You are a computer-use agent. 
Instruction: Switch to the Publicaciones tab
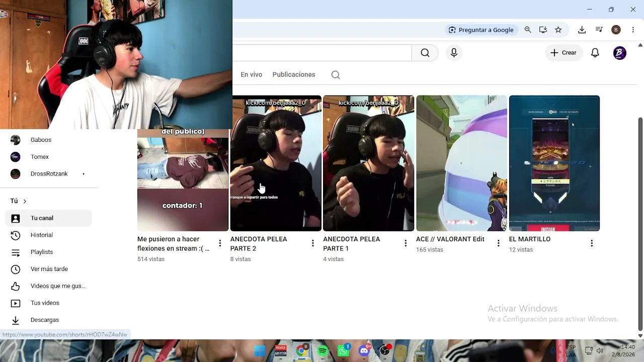tap(294, 74)
